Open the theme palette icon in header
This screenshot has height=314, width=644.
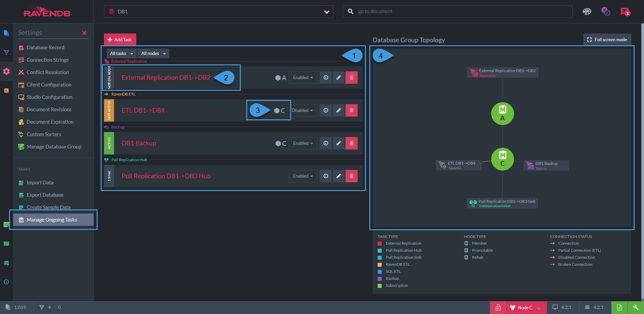(587, 12)
